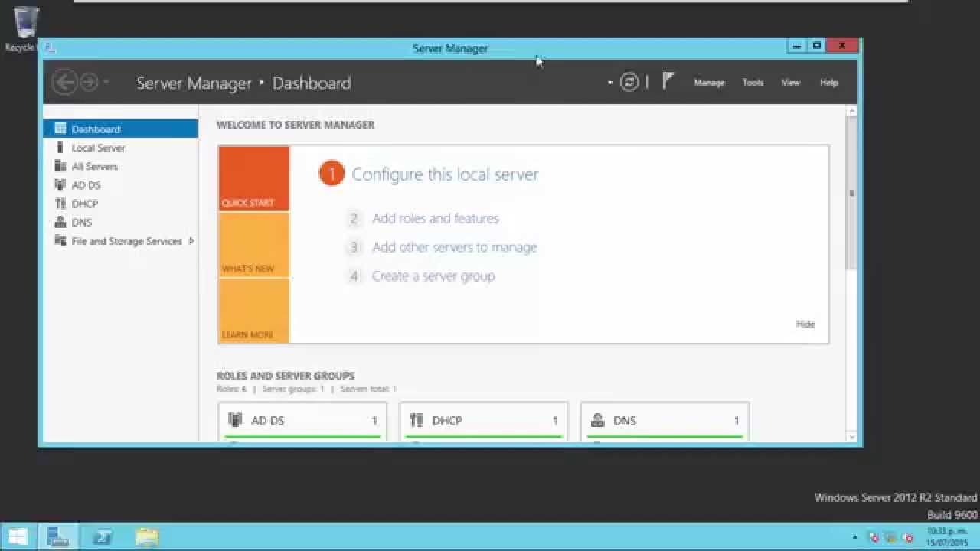Screen dimensions: 980x551
Task: Select Dashboard in the sidebar
Action: pyautogui.click(x=120, y=129)
